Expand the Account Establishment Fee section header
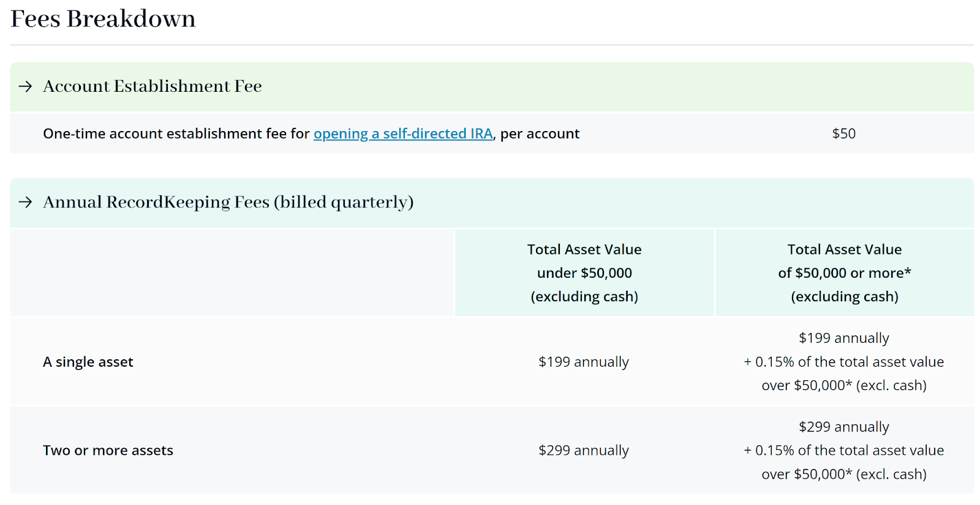Viewport: 980px width, 505px height. click(x=153, y=86)
